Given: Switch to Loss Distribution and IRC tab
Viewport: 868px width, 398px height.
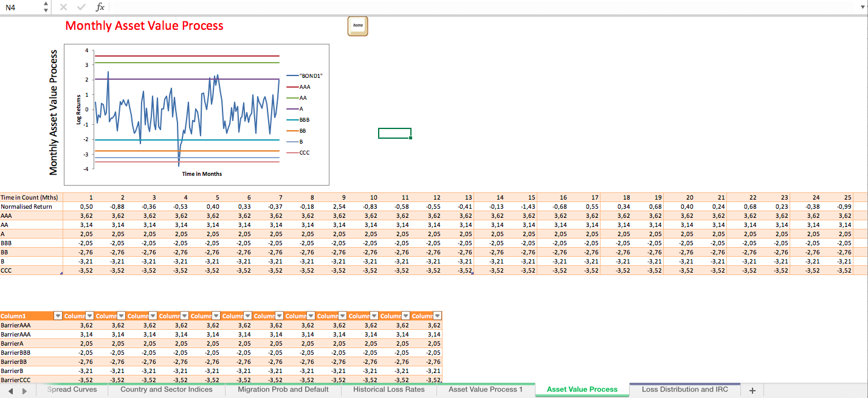Looking at the screenshot, I should click(686, 389).
